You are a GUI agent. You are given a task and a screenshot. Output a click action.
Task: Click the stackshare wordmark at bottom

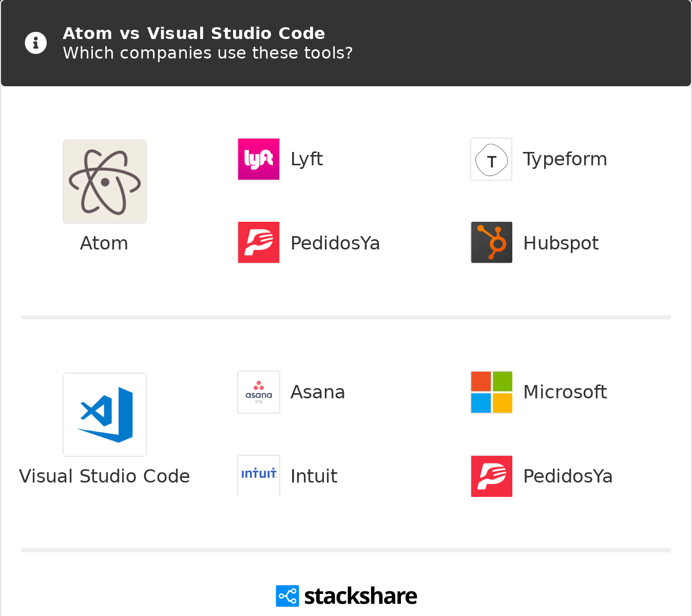[359, 596]
